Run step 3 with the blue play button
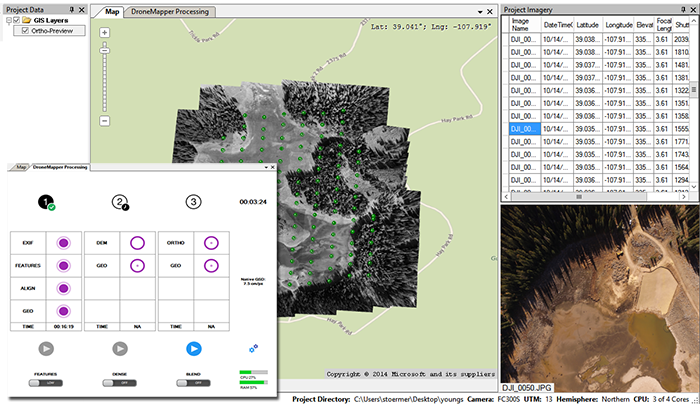 pyautogui.click(x=193, y=349)
